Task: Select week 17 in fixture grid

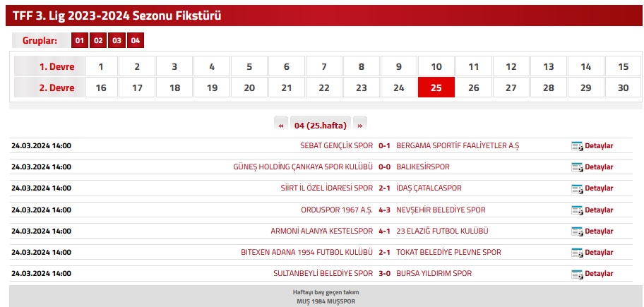Action: click(x=137, y=88)
